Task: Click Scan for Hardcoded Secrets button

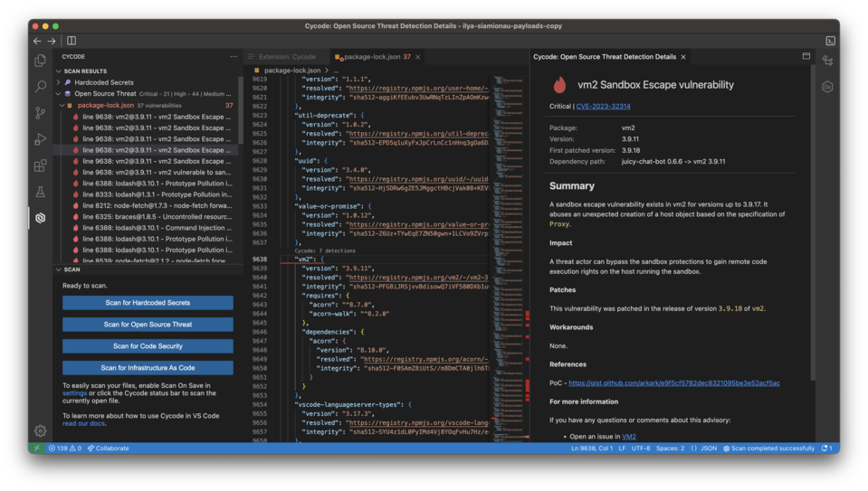Action: tap(148, 303)
